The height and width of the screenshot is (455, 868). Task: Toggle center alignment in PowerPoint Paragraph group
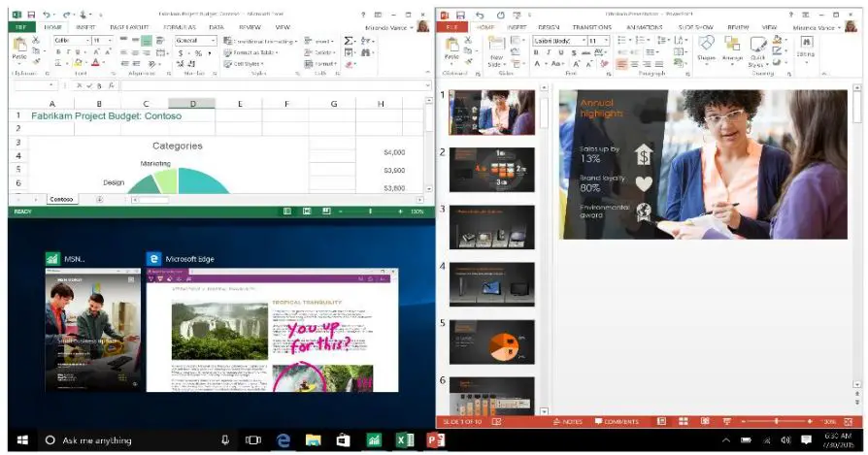tap(634, 64)
